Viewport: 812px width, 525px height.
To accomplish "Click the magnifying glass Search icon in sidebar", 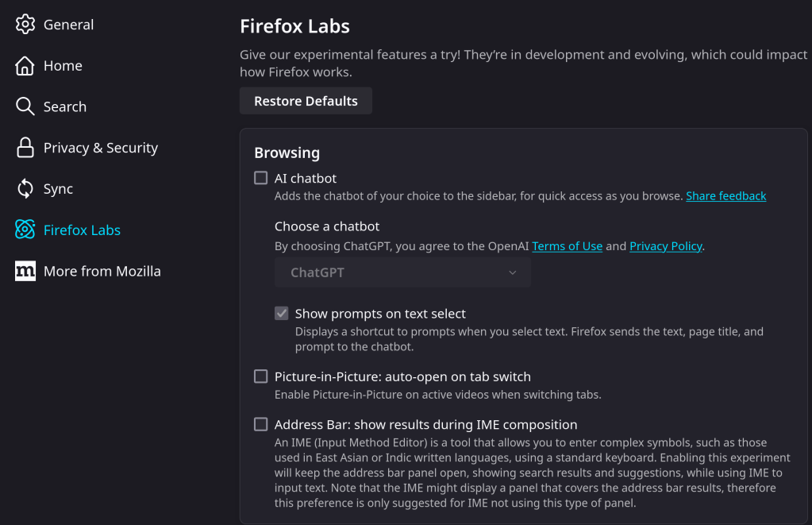I will pyautogui.click(x=25, y=106).
